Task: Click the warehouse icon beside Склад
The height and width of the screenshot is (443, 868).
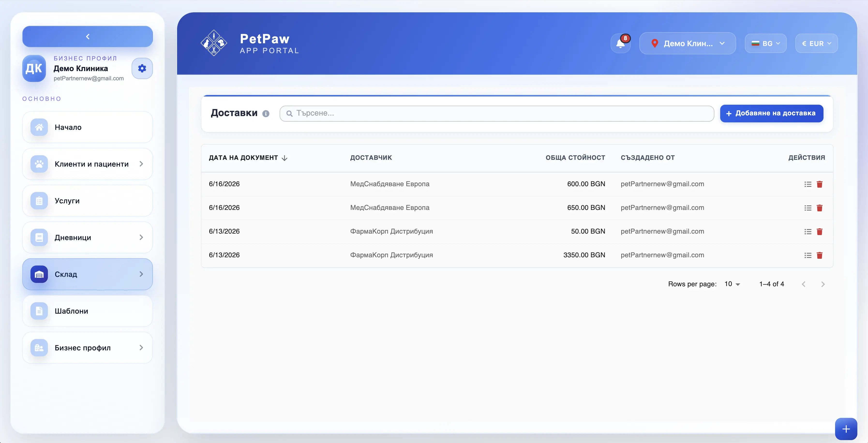Action: click(x=39, y=274)
